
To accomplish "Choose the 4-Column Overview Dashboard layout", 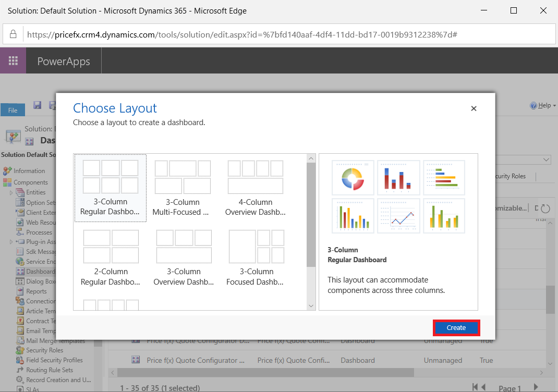I will (255, 188).
